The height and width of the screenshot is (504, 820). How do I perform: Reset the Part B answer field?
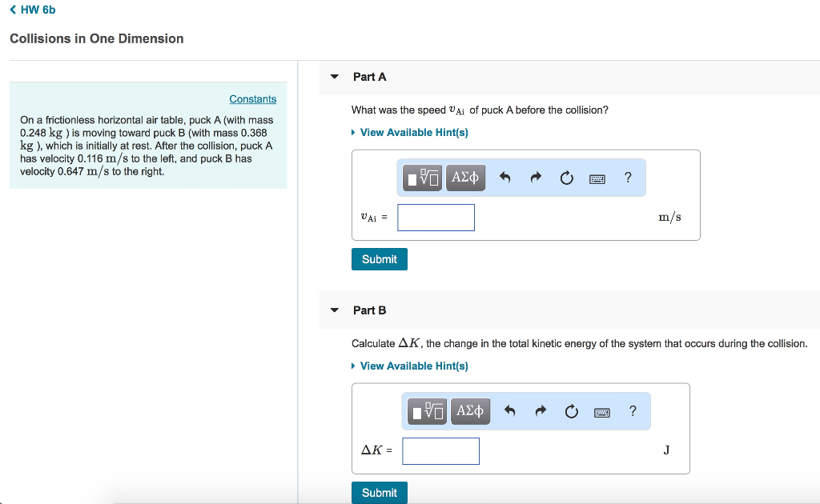tap(571, 411)
